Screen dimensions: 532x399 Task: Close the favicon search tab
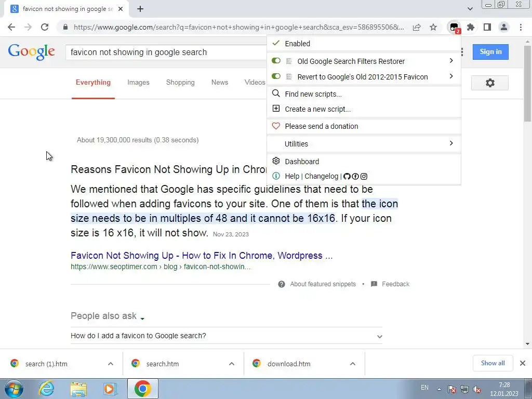(121, 9)
